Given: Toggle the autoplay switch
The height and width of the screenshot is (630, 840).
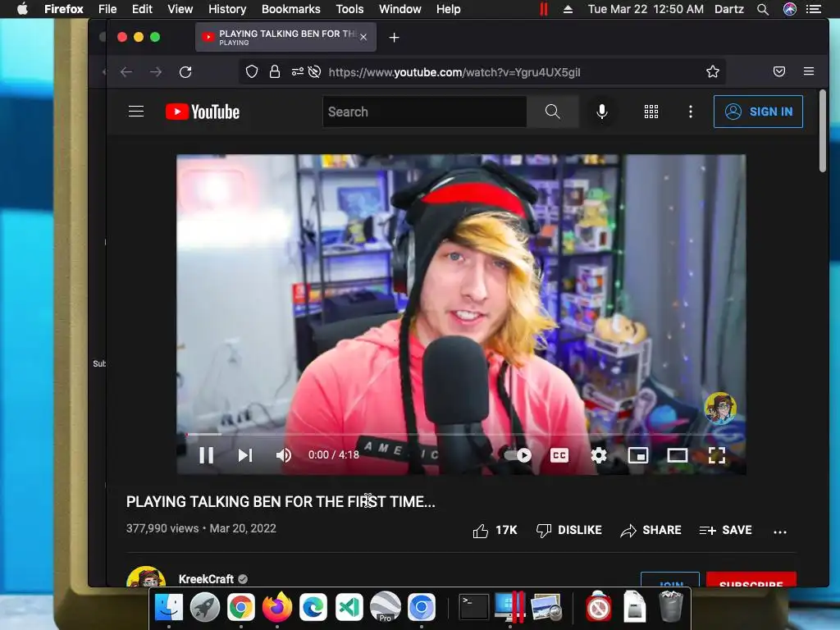Looking at the screenshot, I should [518, 455].
